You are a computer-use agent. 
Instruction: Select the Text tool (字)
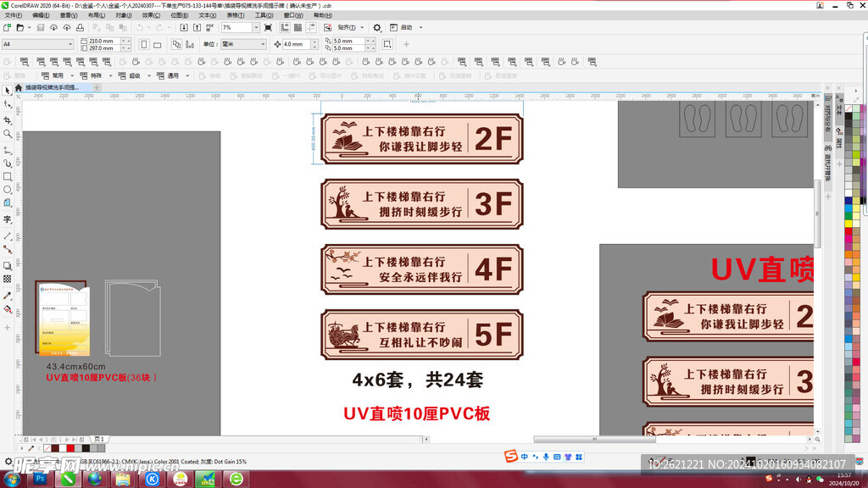(x=7, y=219)
